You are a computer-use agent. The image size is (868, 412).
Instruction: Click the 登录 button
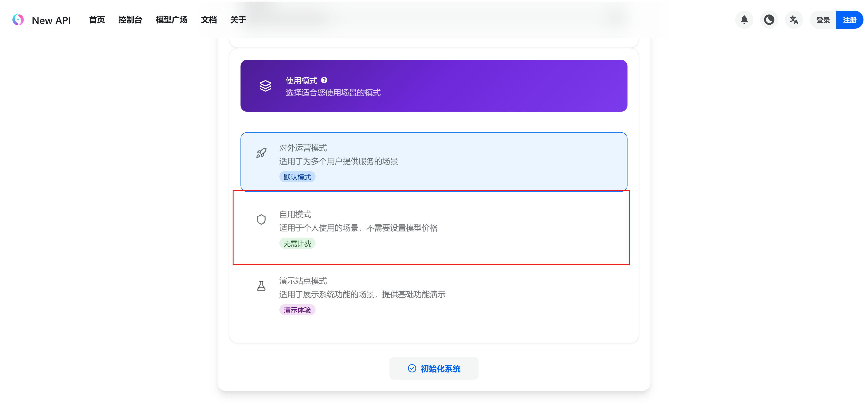pos(823,20)
